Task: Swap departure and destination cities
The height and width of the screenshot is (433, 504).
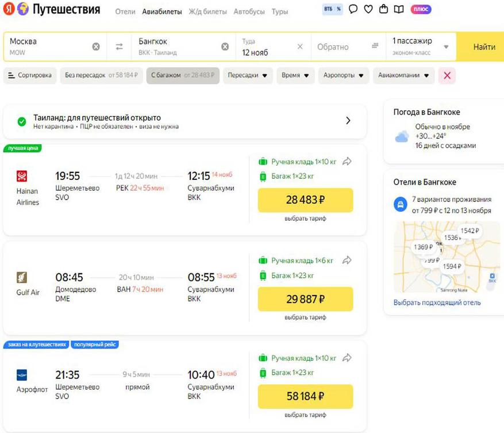Action: point(120,47)
